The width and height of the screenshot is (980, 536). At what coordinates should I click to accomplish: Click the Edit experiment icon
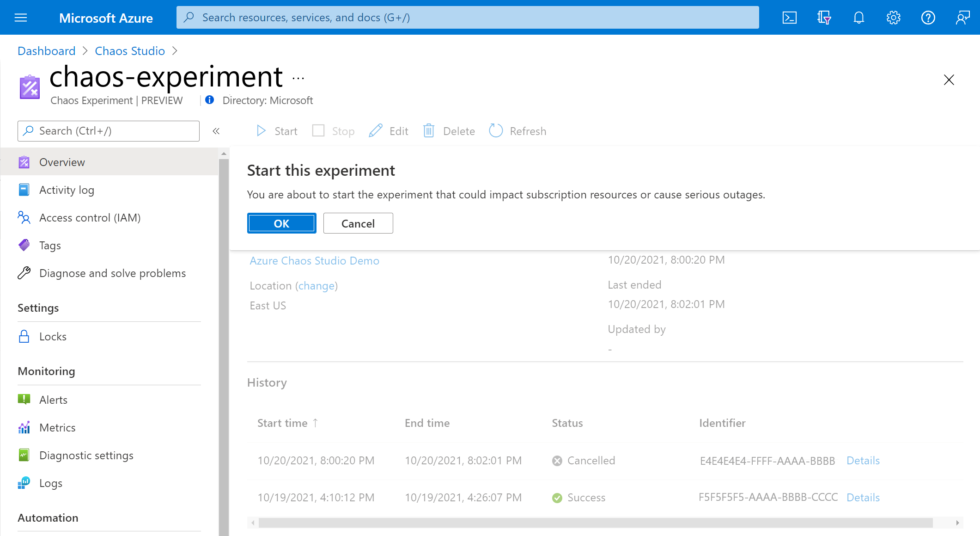point(375,130)
